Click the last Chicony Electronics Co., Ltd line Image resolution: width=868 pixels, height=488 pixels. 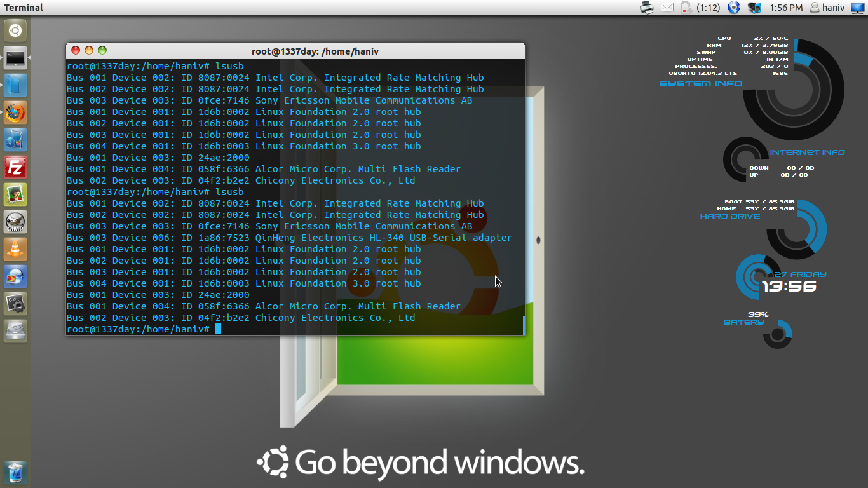click(x=241, y=318)
